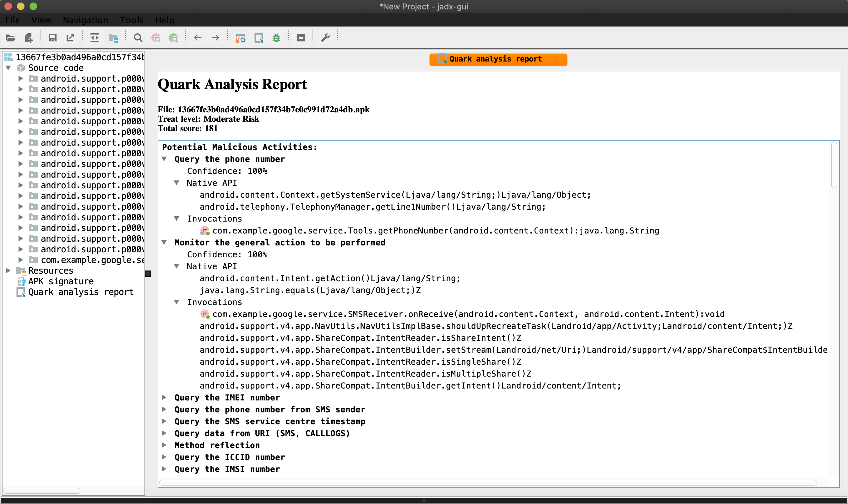Toggle sync with editor icon
The image size is (848, 504).
click(95, 38)
